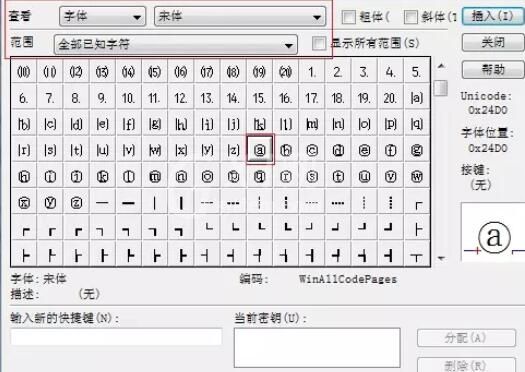Pick the parenthesized number (17) symbol
Screen dimensions: 525x372
coord(207,72)
